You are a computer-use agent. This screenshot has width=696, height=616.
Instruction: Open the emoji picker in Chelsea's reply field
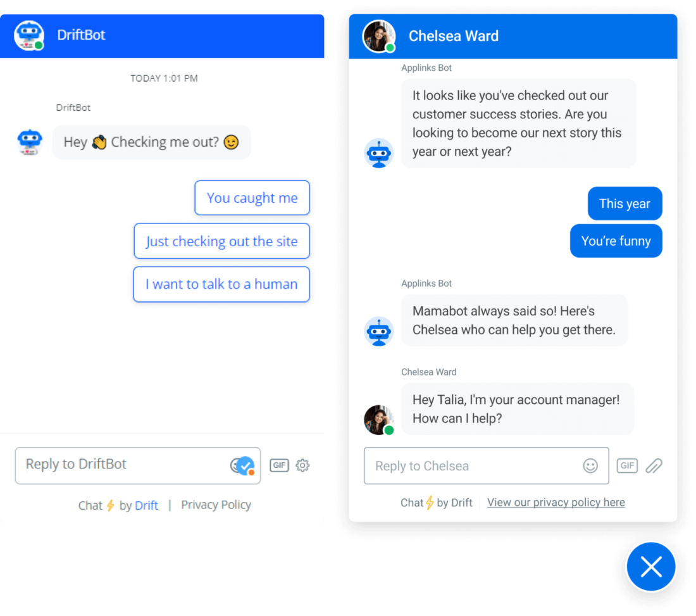pos(590,465)
